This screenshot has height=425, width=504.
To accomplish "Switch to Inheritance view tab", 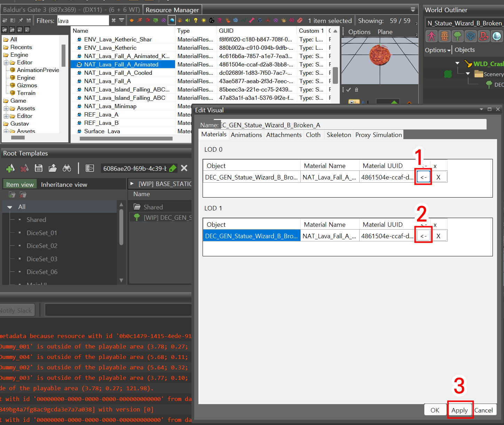I will pos(64,185).
